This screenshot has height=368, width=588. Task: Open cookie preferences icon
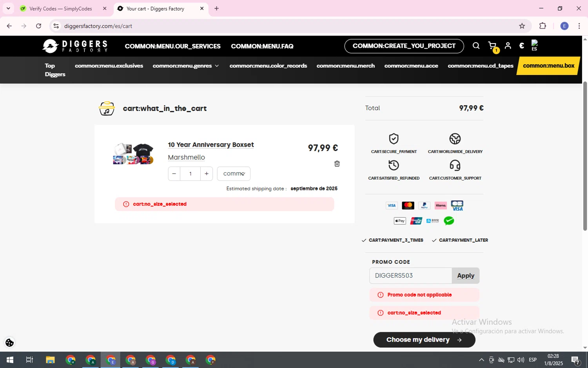point(9,342)
